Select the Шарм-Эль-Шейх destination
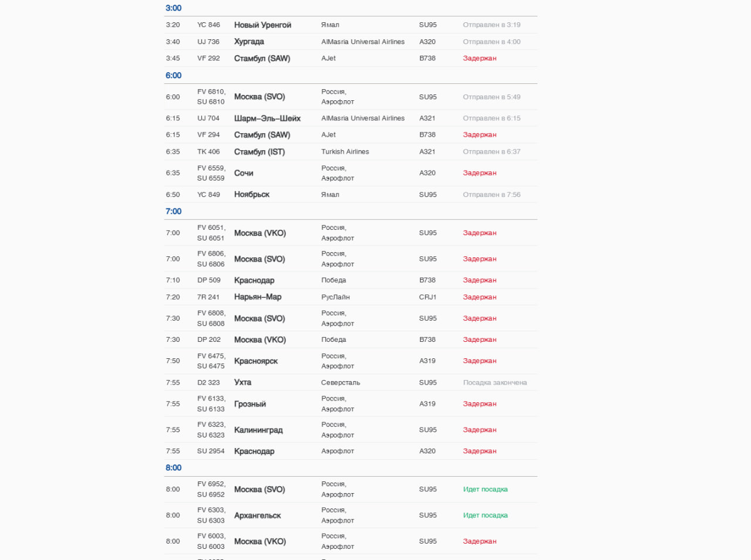This screenshot has height=560, width=751. click(x=267, y=118)
